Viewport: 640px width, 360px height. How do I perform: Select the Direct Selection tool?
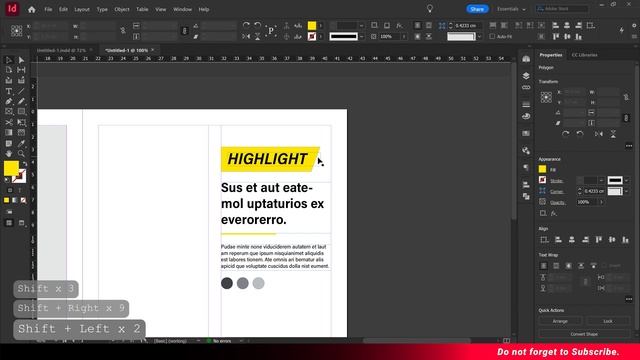tap(21, 60)
